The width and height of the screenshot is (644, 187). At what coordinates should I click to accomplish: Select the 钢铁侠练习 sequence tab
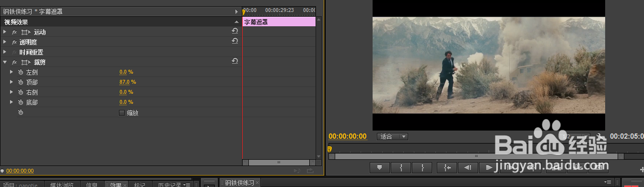(239, 183)
